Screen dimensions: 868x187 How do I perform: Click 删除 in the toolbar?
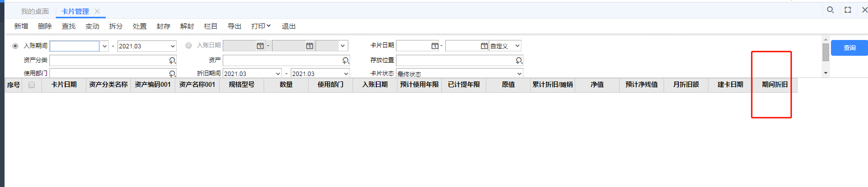pyautogui.click(x=45, y=26)
